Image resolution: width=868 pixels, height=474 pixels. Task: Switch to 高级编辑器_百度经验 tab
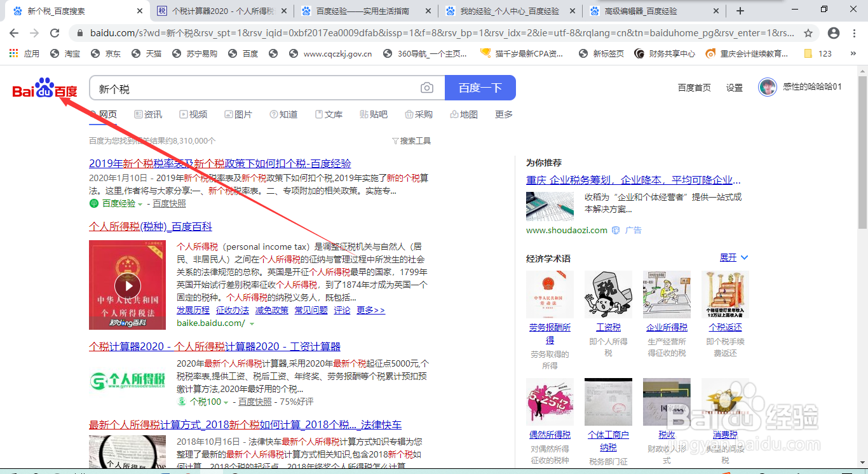[655, 11]
